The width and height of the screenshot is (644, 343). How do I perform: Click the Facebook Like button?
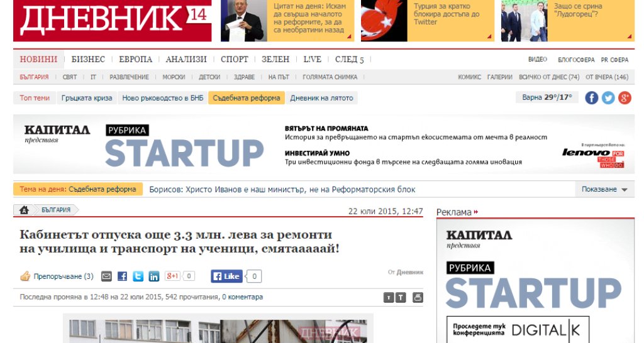tap(226, 276)
